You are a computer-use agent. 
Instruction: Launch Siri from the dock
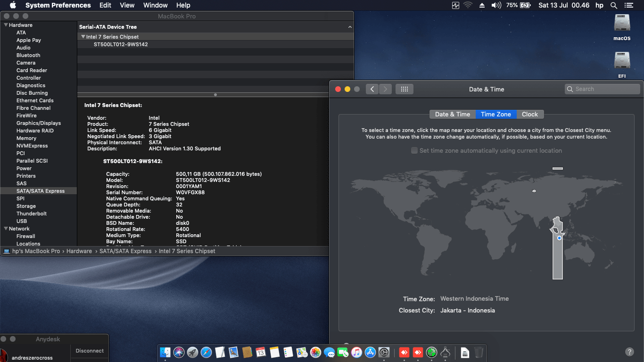coord(179,352)
